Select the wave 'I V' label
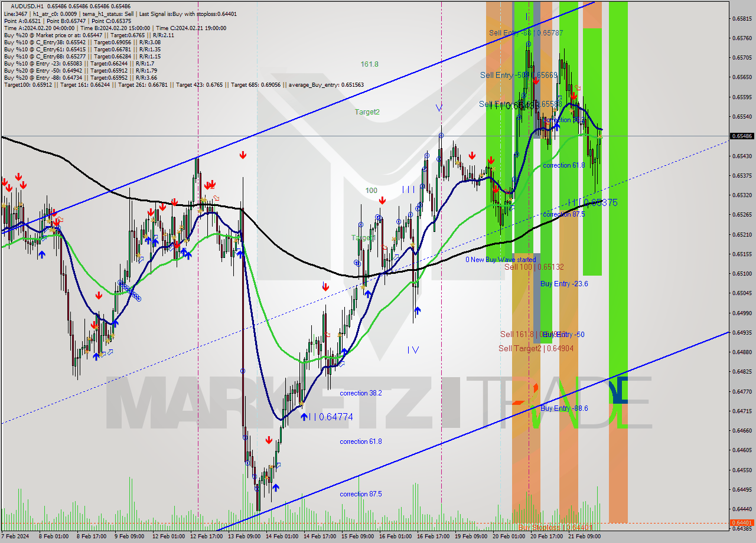Viewport: 756px width, 543px height. click(413, 350)
